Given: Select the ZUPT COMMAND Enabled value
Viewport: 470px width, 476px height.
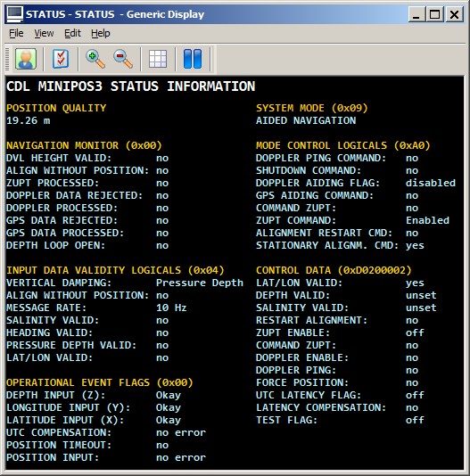Looking at the screenshot, I should click(x=427, y=220).
